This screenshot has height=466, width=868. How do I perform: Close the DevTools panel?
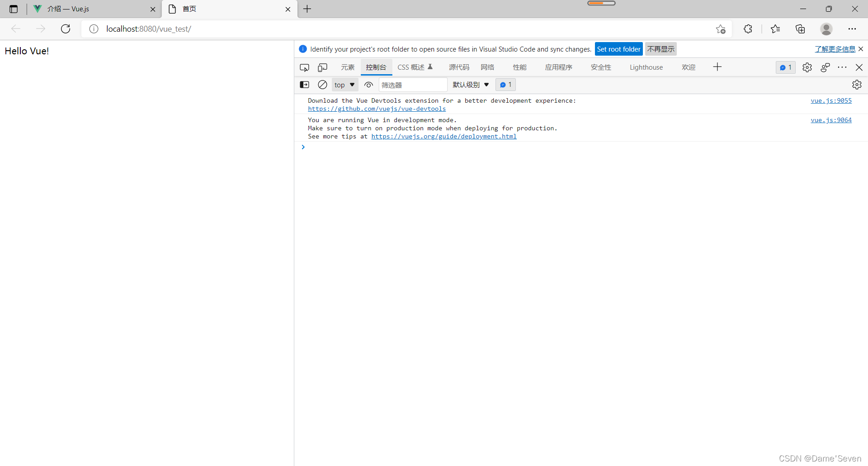859,67
